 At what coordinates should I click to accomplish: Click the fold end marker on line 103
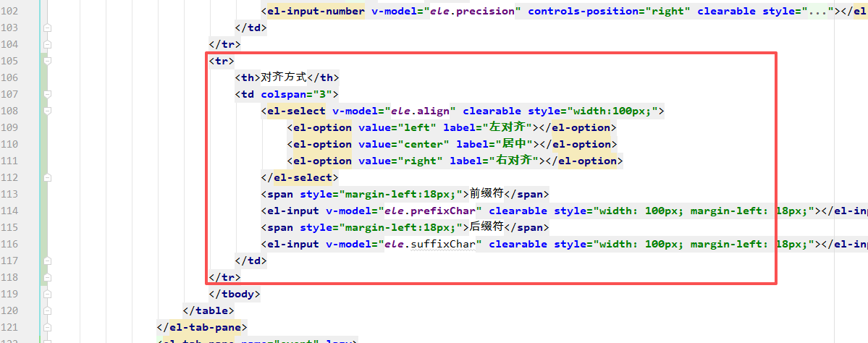[48, 27]
